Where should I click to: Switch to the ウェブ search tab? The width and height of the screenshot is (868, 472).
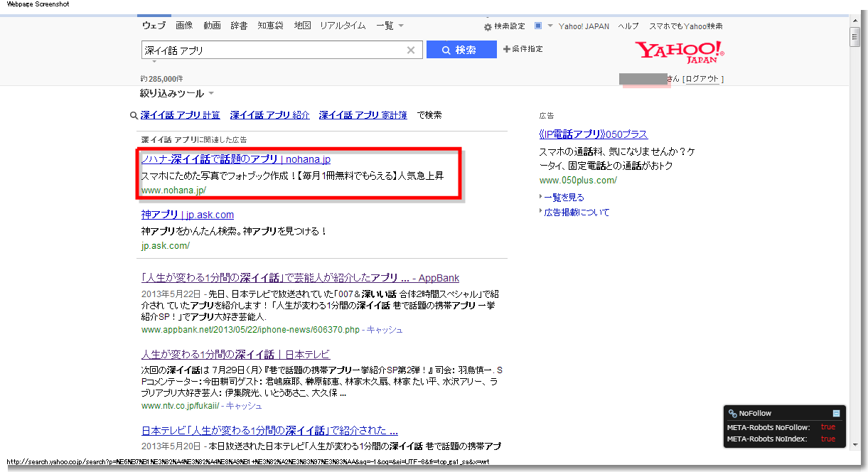154,26
